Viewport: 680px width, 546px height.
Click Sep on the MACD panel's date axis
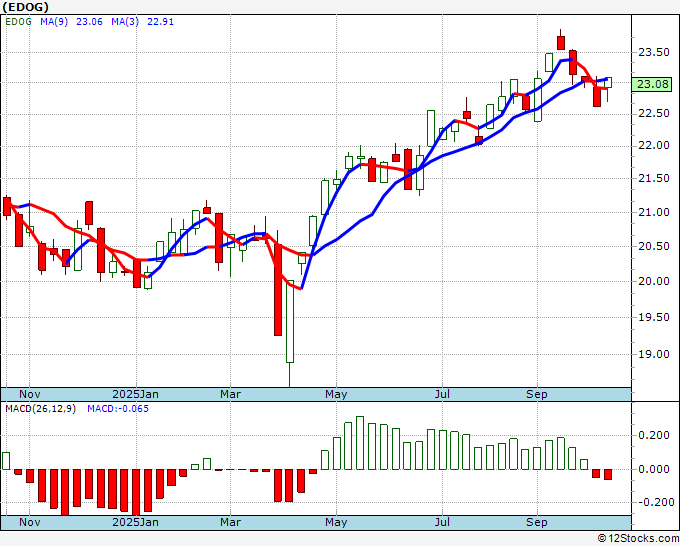click(x=536, y=522)
